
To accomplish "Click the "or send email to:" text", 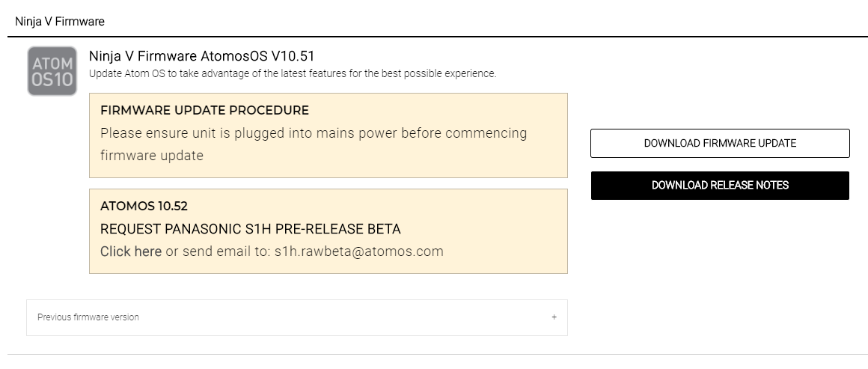I will pyautogui.click(x=217, y=251).
